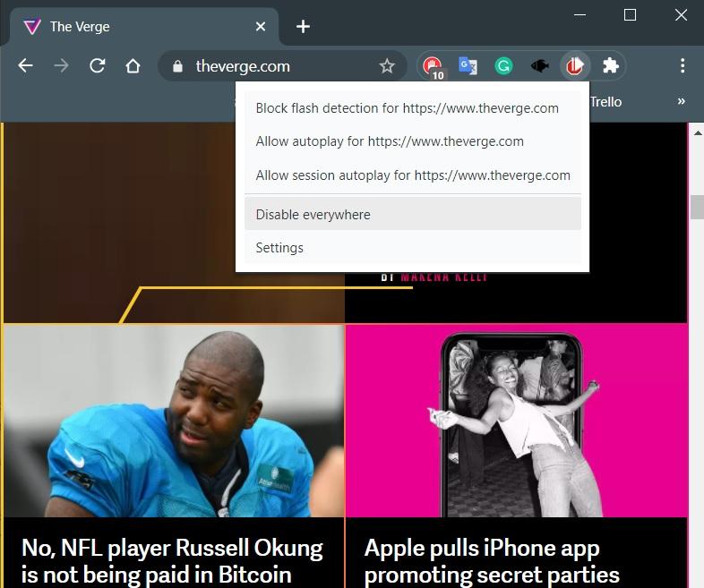Open the Google Translate extension
Image resolution: width=704 pixels, height=588 pixels.
pyautogui.click(x=468, y=66)
